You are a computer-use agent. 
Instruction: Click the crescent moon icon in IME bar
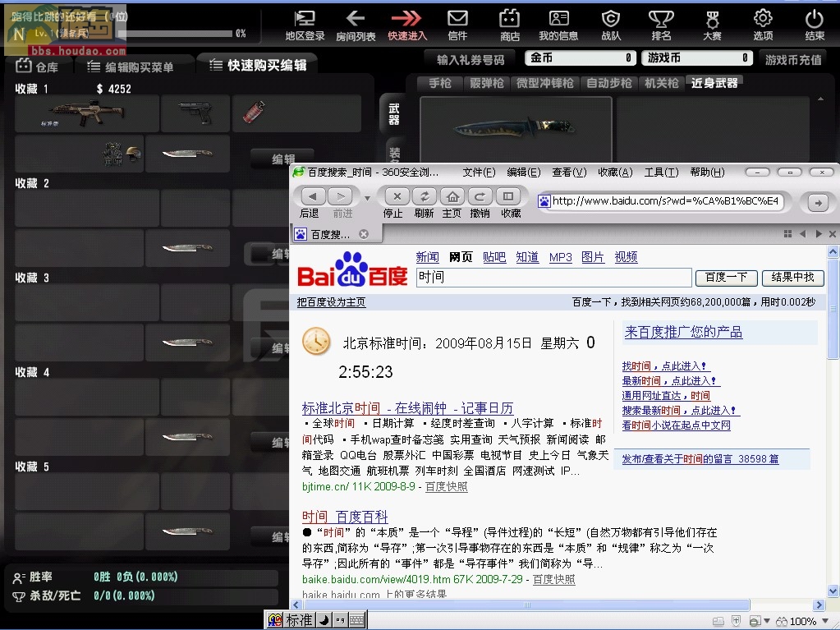(324, 620)
